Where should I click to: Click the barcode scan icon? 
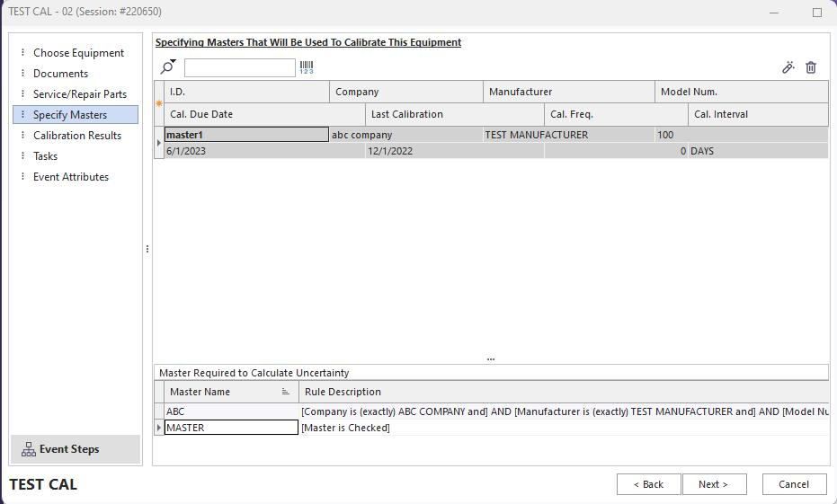click(x=307, y=67)
